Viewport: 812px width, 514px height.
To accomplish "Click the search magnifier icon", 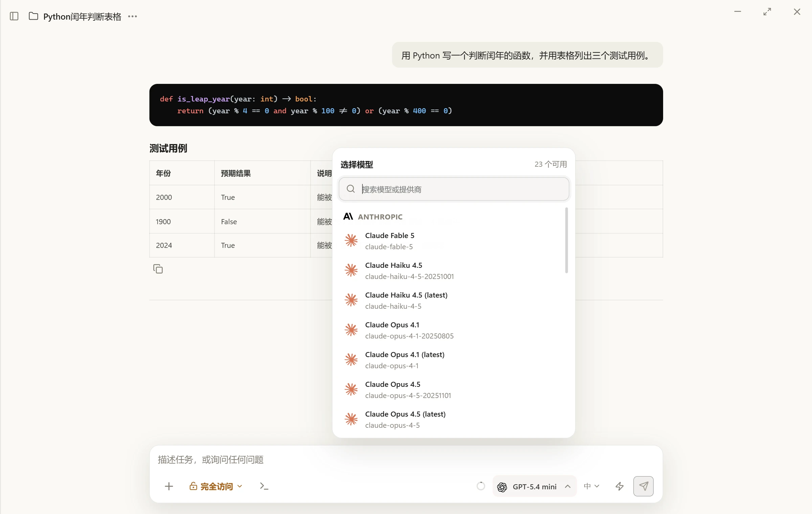I will (351, 189).
